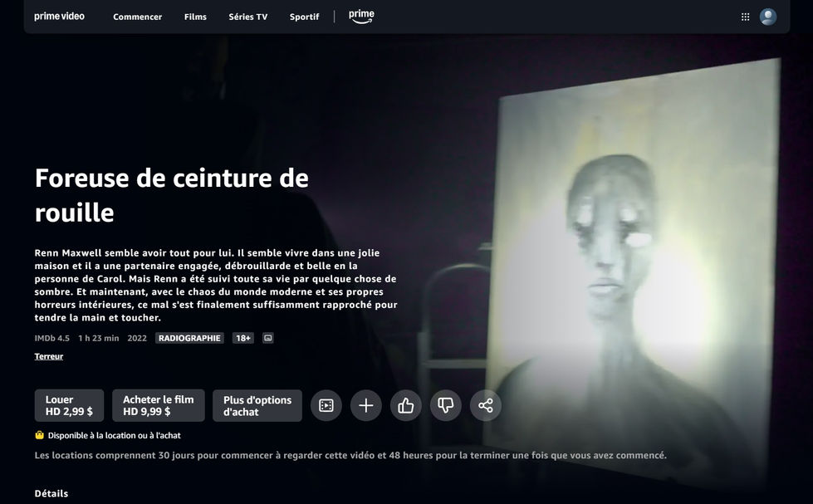
Task: Click the 1 h 23 min duration
Action: 99,338
